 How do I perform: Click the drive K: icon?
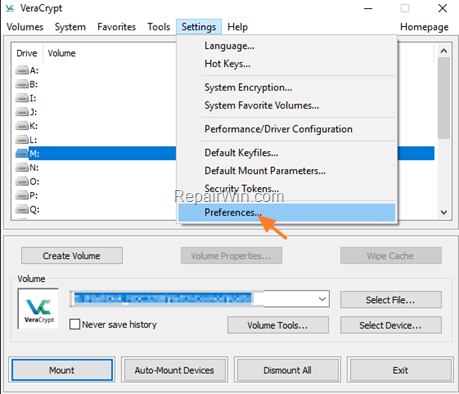22,126
